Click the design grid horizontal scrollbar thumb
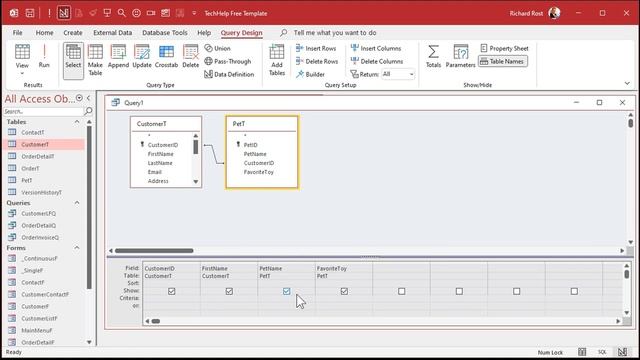Viewport: 640px width, 360px height. point(156,321)
